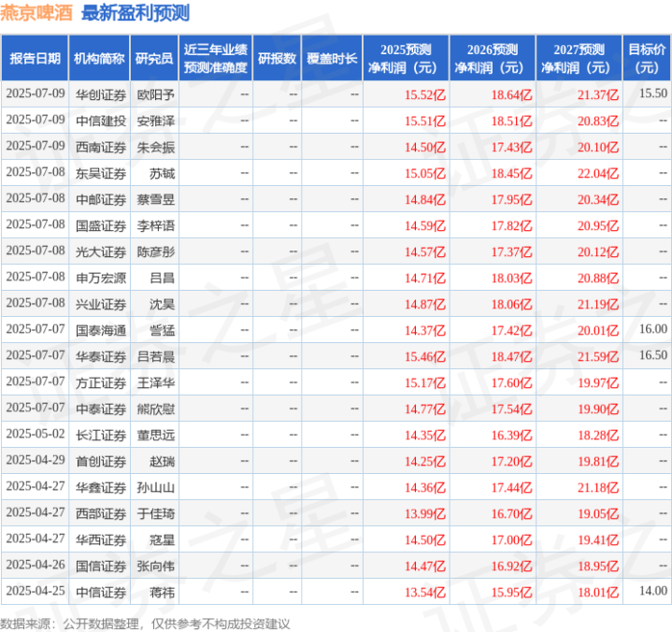The height and width of the screenshot is (632, 672).
Task: Select the 华创证券 institution cell
Action: [x=101, y=94]
